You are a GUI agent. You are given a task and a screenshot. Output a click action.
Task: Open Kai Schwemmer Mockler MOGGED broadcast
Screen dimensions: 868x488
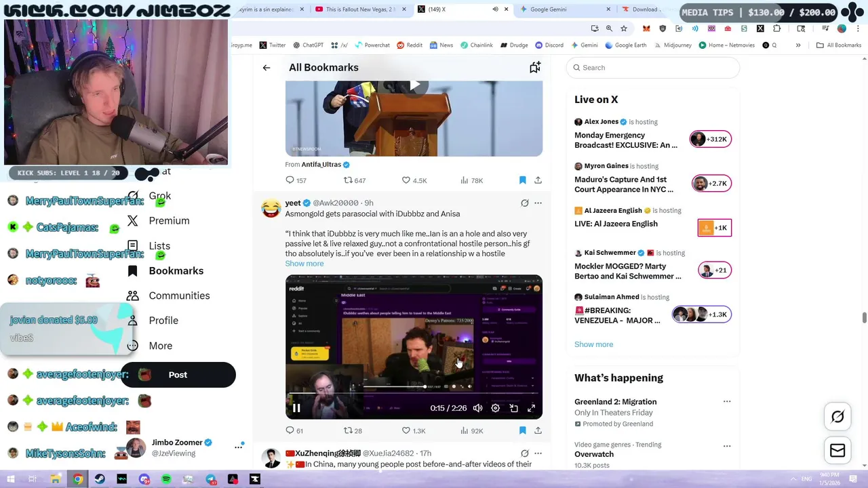tap(652, 265)
